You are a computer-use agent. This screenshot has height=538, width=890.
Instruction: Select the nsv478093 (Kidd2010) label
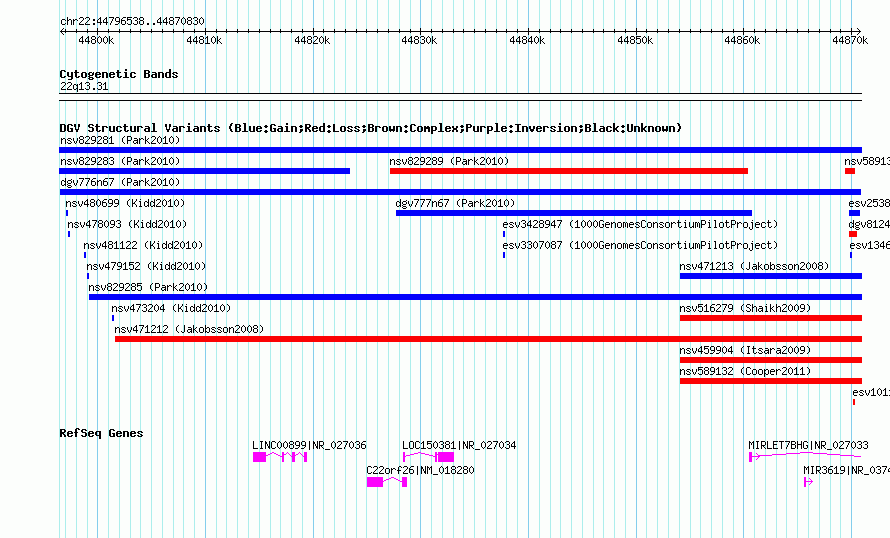(x=127, y=224)
